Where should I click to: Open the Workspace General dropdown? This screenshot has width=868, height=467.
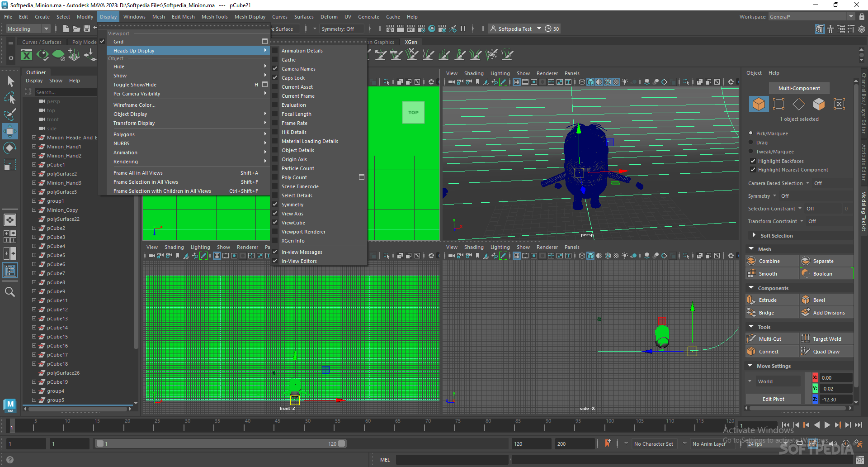pos(812,17)
